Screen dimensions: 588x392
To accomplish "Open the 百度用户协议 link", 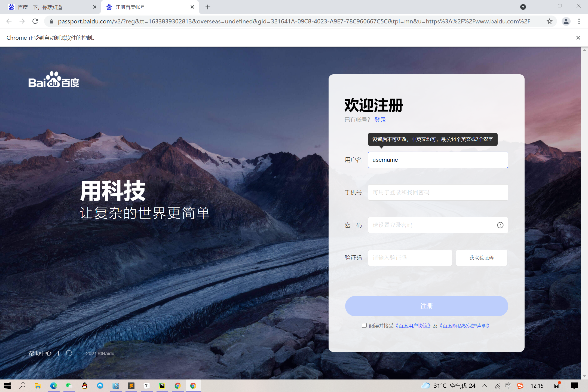I will pos(413,326).
